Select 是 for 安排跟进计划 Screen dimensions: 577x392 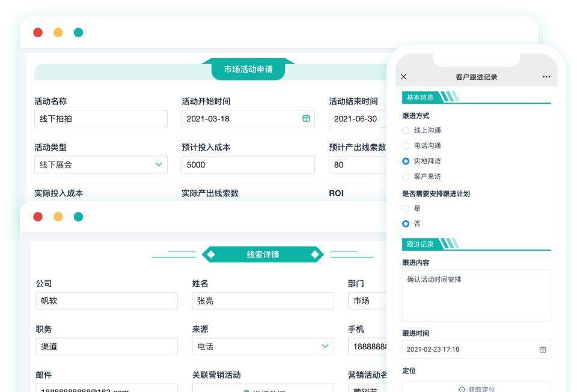[406, 208]
